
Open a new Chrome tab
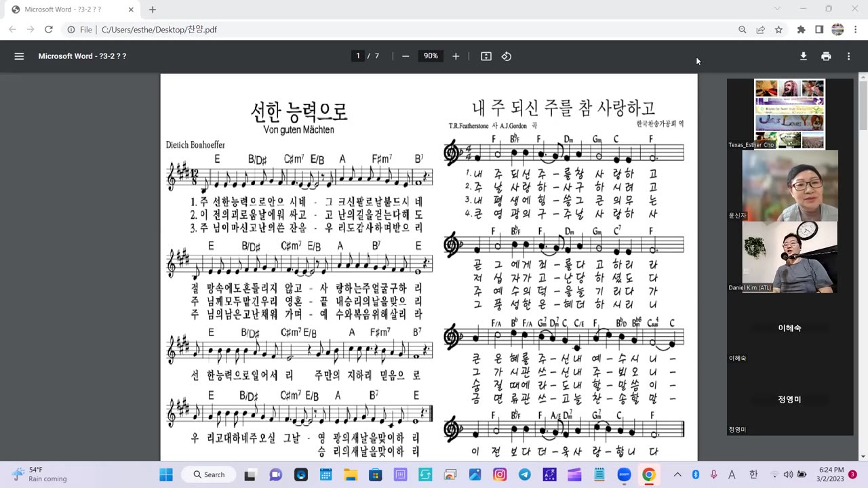pyautogui.click(x=153, y=9)
